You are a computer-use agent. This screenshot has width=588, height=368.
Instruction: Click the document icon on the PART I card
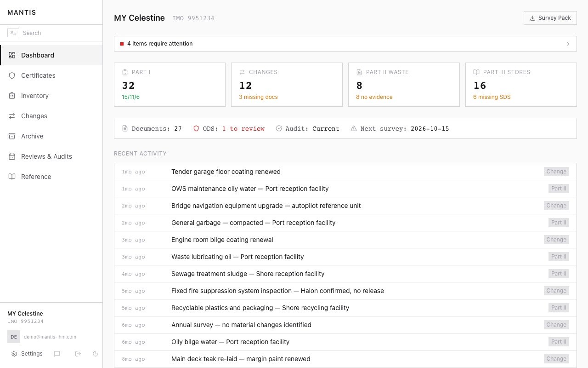124,72
